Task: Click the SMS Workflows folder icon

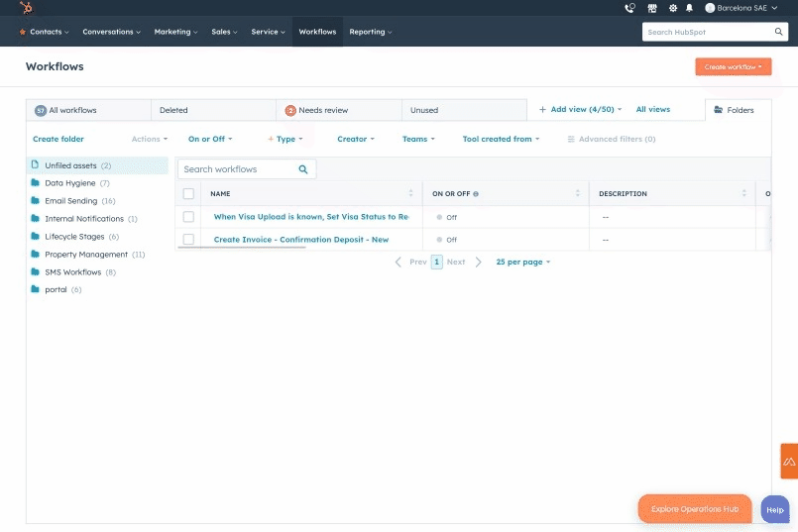Action: coord(35,271)
